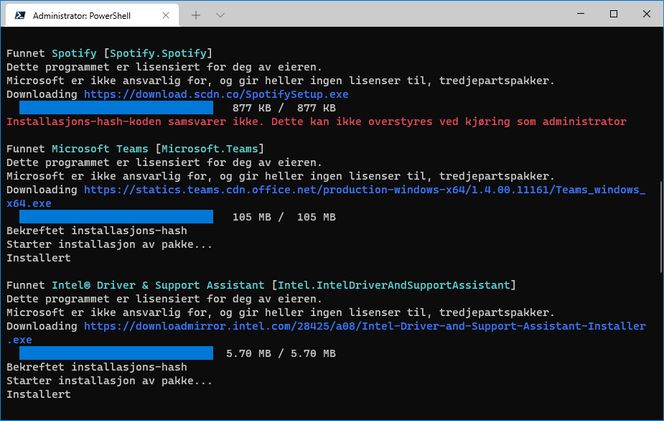Viewport: 664px width, 421px height.
Task: Open the Teams_windows_x64.exe download link
Action: tap(326, 197)
